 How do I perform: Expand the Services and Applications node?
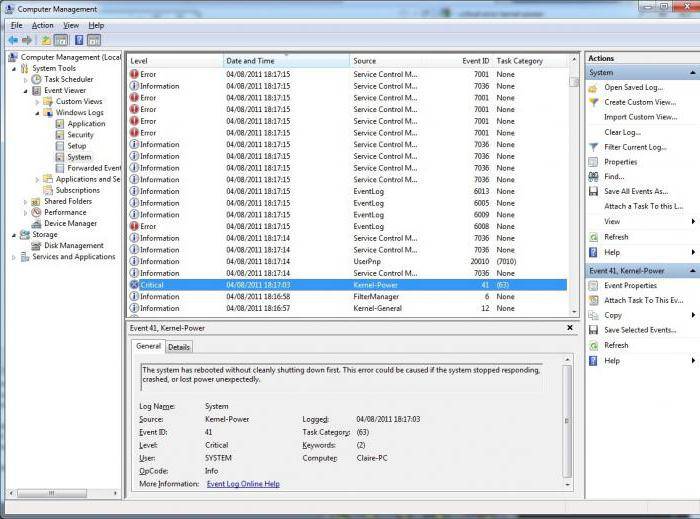14,257
